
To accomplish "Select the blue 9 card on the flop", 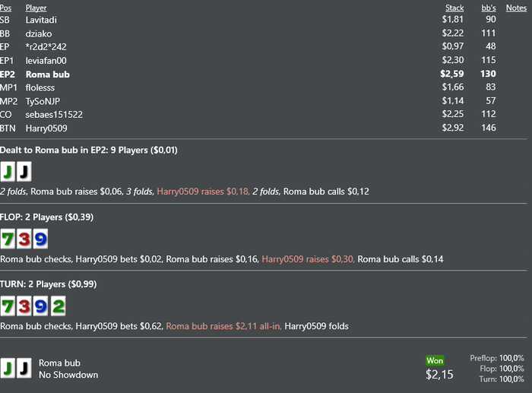I will pyautogui.click(x=40, y=239).
